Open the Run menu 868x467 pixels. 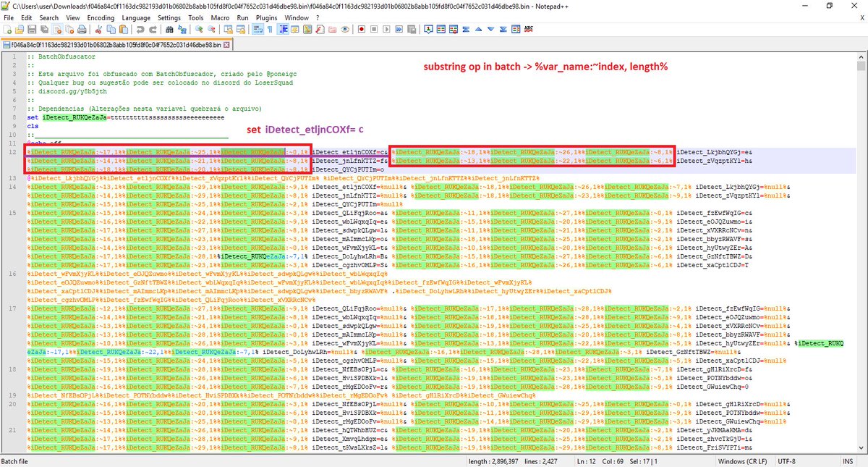coord(243,17)
